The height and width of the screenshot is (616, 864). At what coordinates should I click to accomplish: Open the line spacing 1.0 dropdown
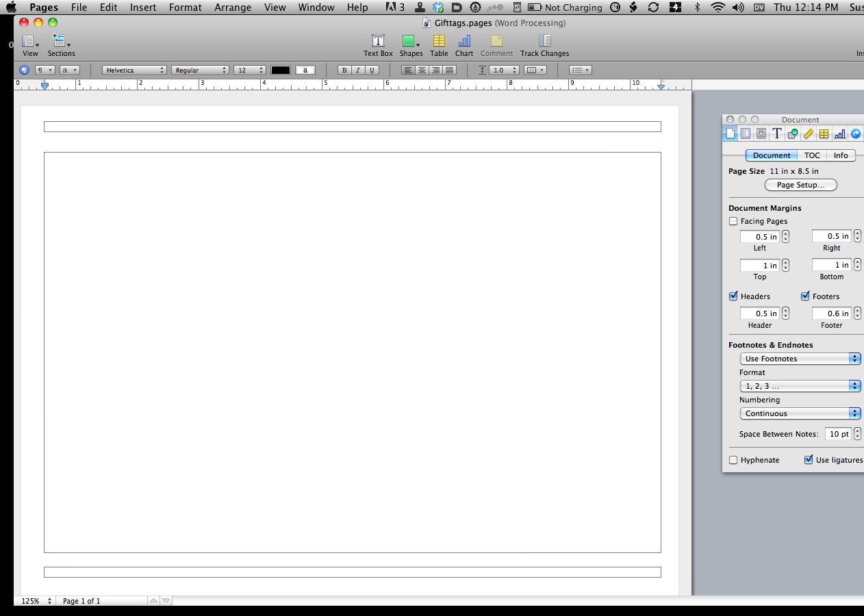coord(503,70)
